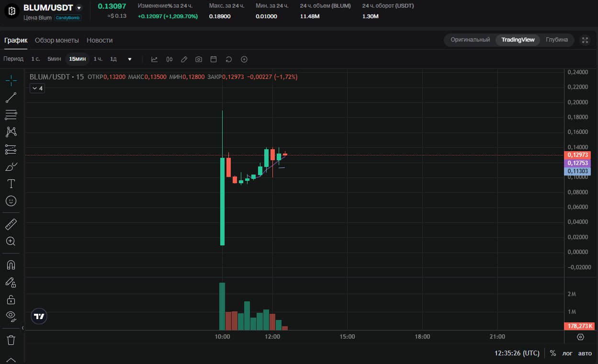Toggle the лог logarithmic scale
Screen dimensions: 598x364
pyautogui.click(x=567, y=353)
